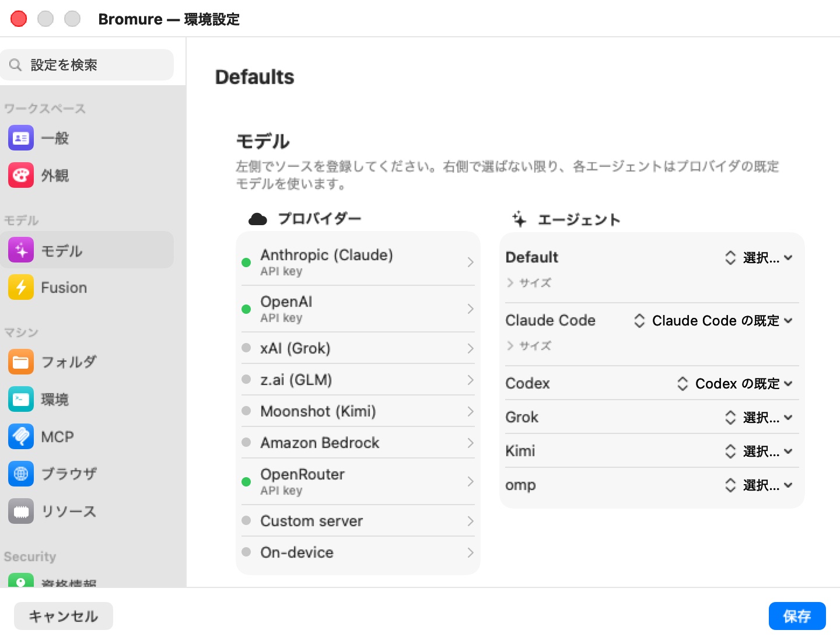Screen dimensions: 840x644
Task: Click the 環境 terminal icon
Action: [x=21, y=399]
